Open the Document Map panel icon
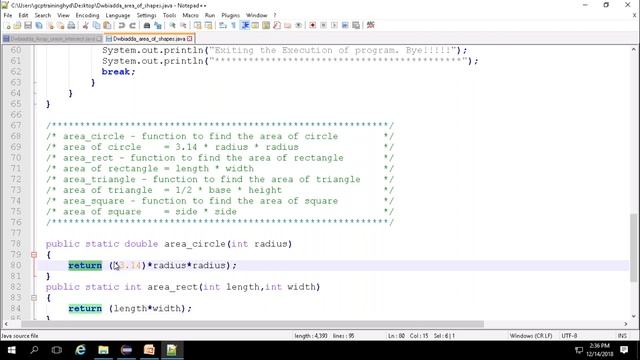The image size is (640, 360). point(266,25)
